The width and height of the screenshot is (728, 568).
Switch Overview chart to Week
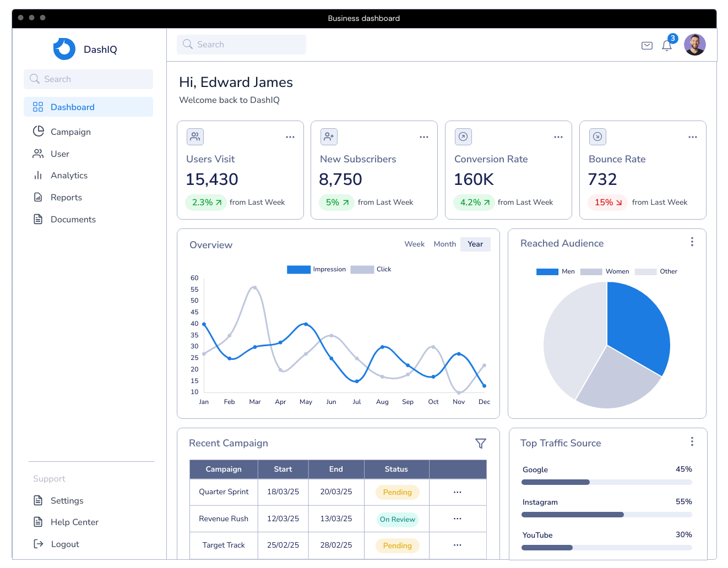tap(415, 244)
